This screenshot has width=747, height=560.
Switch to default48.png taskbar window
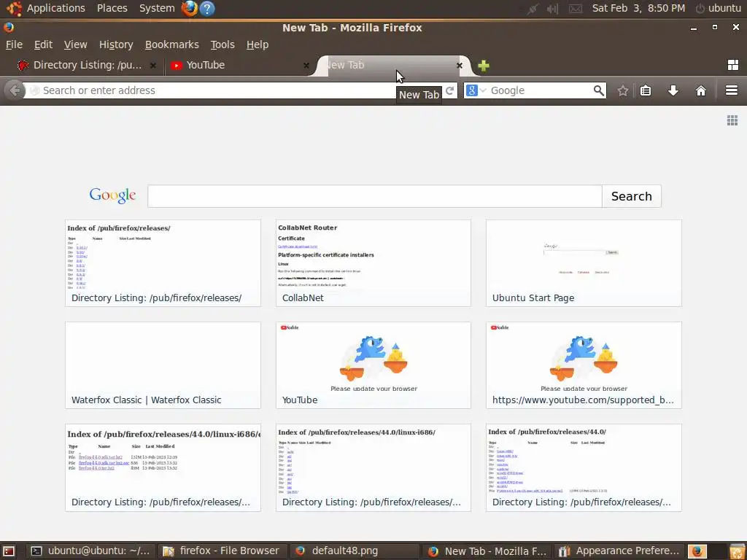(354, 551)
